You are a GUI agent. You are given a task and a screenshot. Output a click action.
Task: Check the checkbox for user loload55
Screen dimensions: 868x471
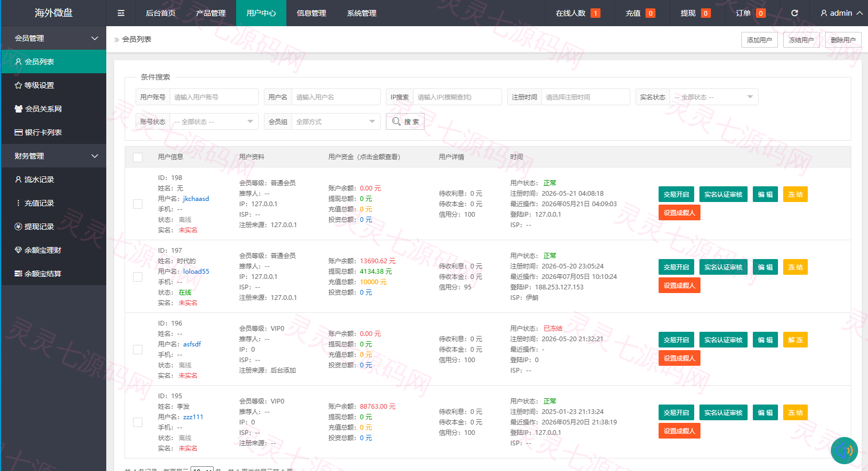coord(138,277)
